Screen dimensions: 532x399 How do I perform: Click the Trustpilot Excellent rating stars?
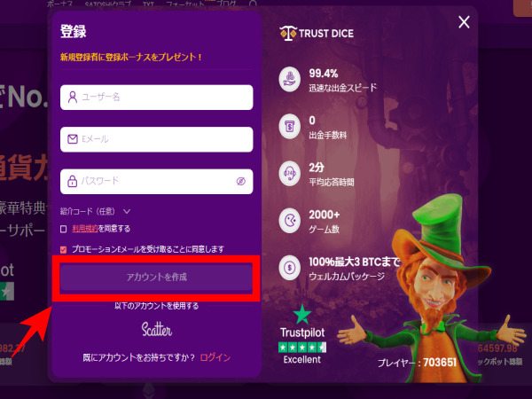(x=302, y=348)
